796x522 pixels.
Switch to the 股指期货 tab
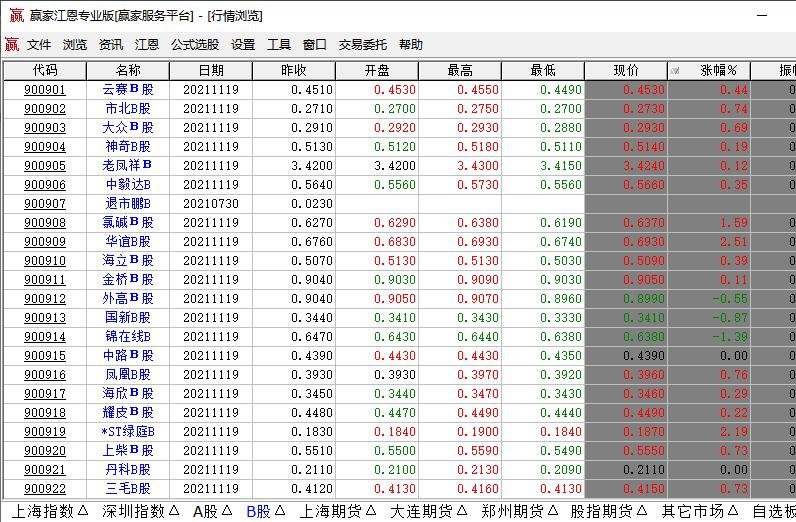(x=609, y=511)
